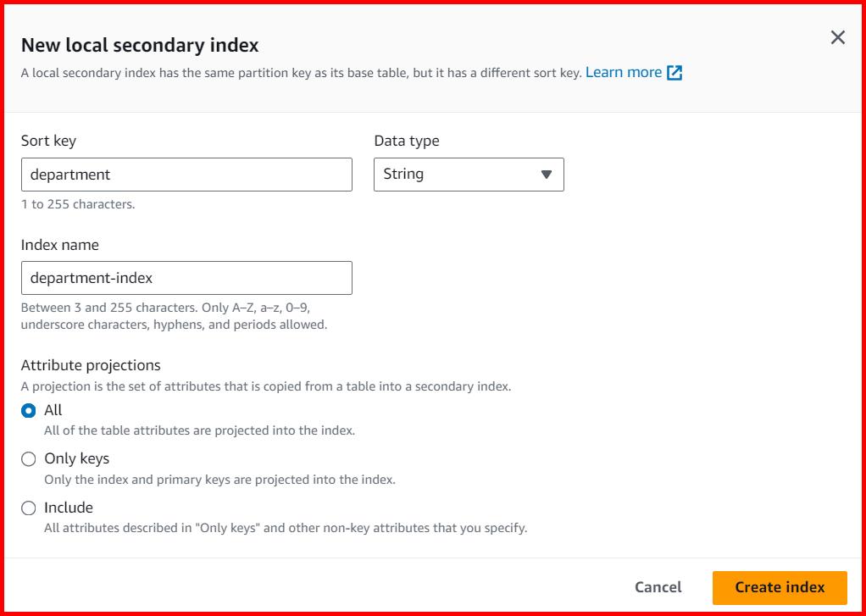Close the New local secondary index dialog

pyautogui.click(x=837, y=37)
